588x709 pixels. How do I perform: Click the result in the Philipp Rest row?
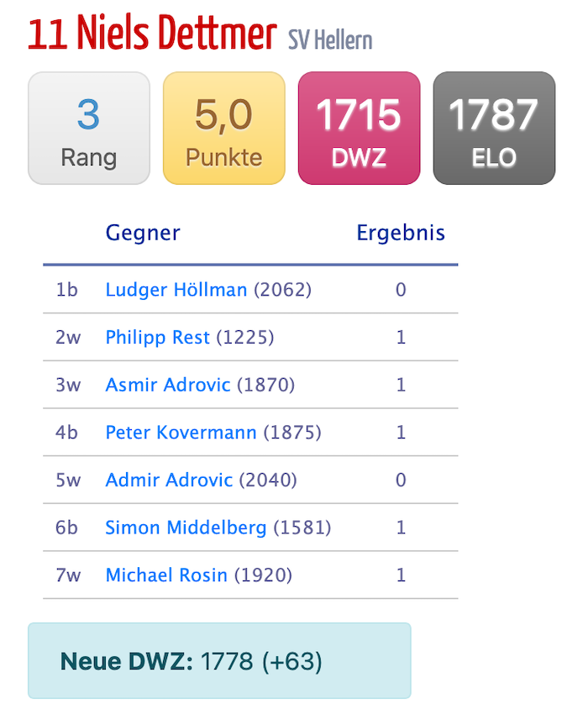401,338
